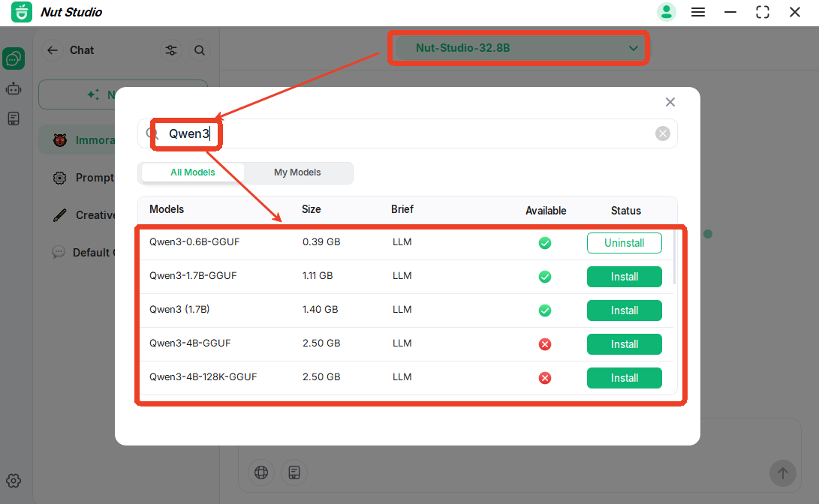The image size is (819, 504).
Task: Click the 0.39 GB size value
Action: 321,242
